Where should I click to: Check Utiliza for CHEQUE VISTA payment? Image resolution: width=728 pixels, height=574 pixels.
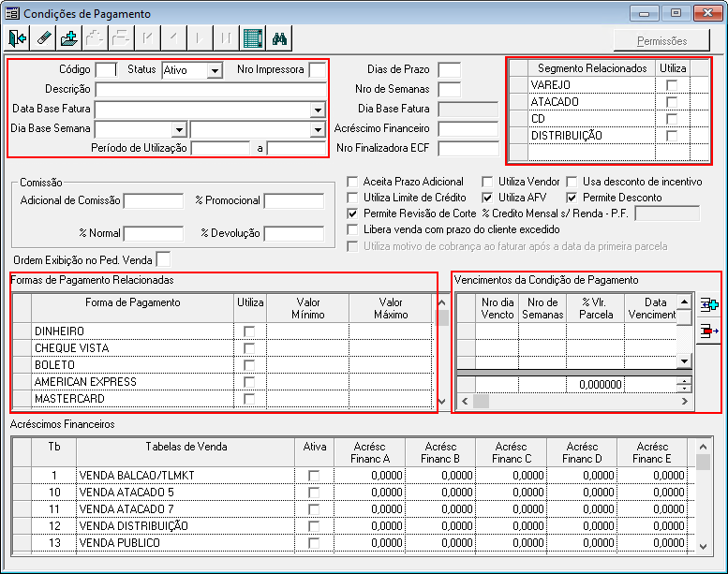tap(249, 348)
